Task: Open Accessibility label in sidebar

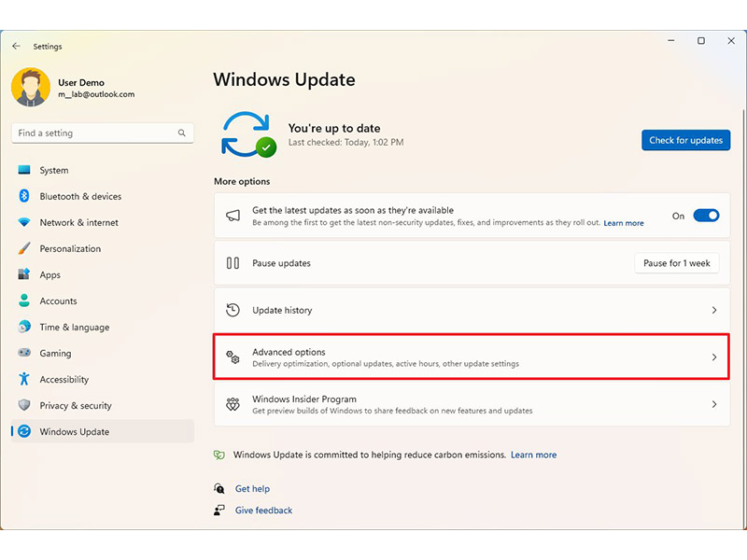Action: pyautogui.click(x=63, y=380)
